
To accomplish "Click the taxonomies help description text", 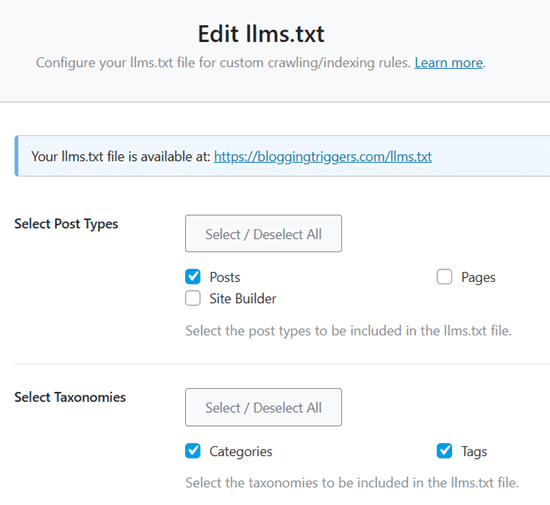I will (x=352, y=483).
